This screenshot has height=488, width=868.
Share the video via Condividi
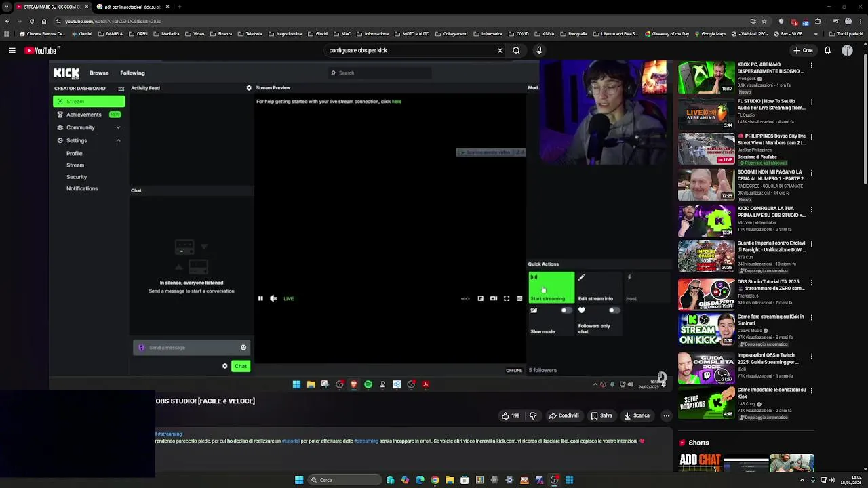(564, 415)
